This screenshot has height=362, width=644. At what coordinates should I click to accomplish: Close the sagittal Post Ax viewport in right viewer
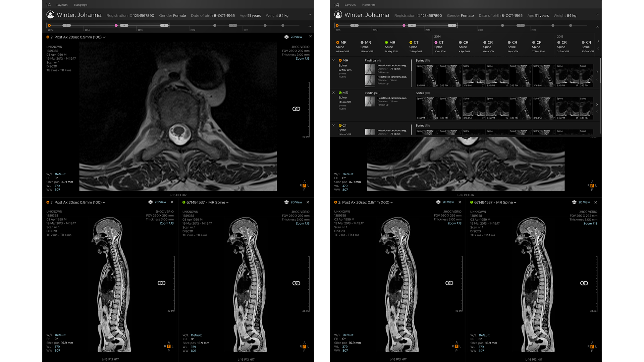(x=460, y=202)
